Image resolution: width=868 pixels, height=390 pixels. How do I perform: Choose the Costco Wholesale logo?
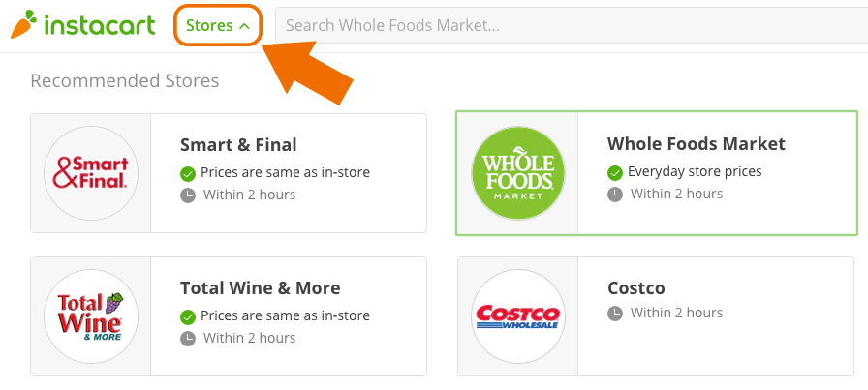[517, 316]
